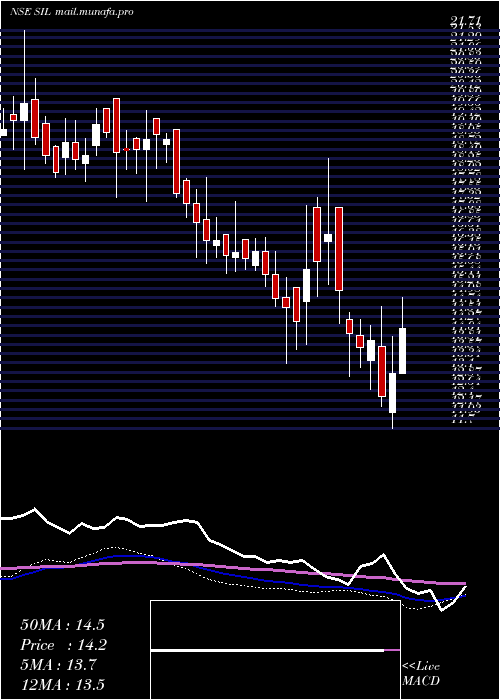Click the 'NSE SIL mail.munafa.pro' title text
Image resolution: width=500 pixels, height=700 pixels.
pyautogui.click(x=72, y=12)
